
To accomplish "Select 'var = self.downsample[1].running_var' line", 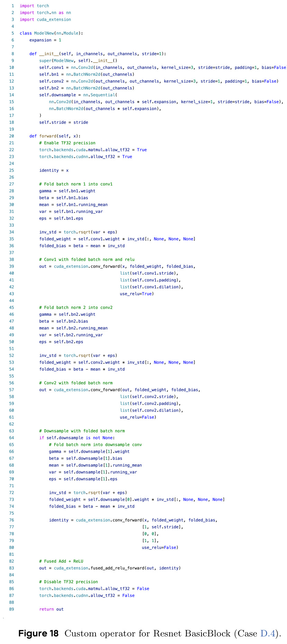I will point(93,472).
